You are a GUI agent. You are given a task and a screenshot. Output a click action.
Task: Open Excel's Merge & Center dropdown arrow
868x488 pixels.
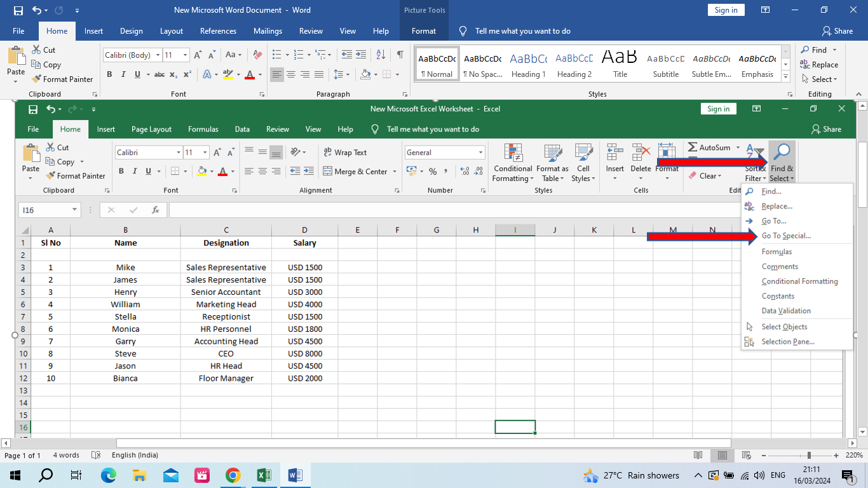(x=395, y=172)
